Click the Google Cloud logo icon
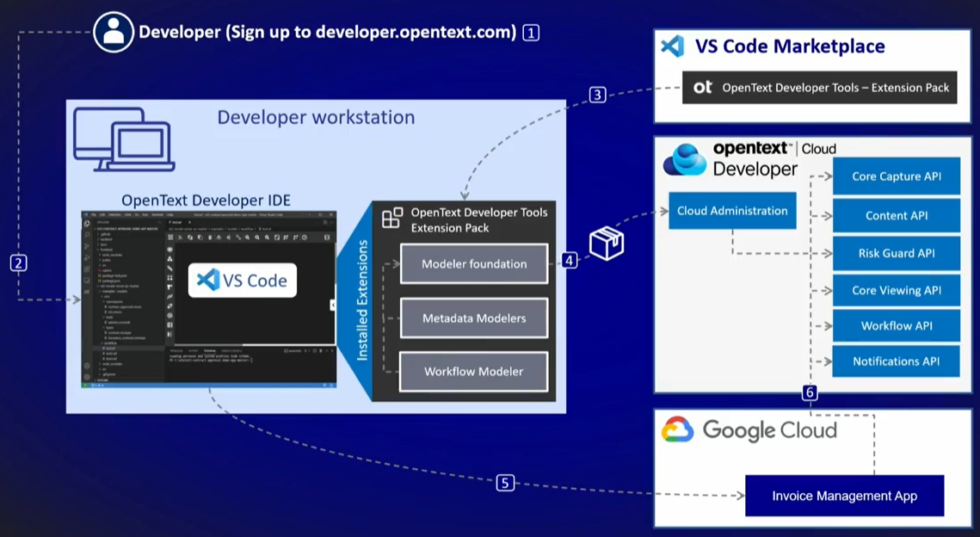Viewport: 980px width, 537px height. (677, 429)
